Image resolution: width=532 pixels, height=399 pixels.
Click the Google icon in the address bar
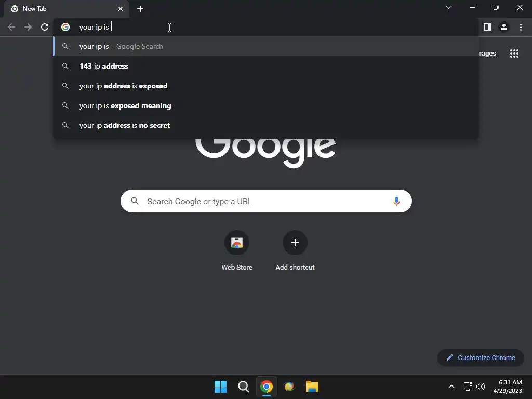pos(65,27)
